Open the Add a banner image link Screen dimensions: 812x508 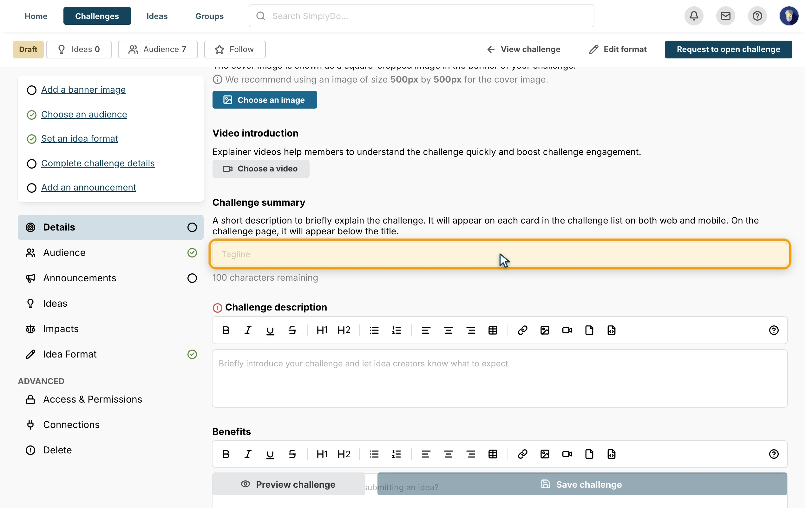[83, 90]
